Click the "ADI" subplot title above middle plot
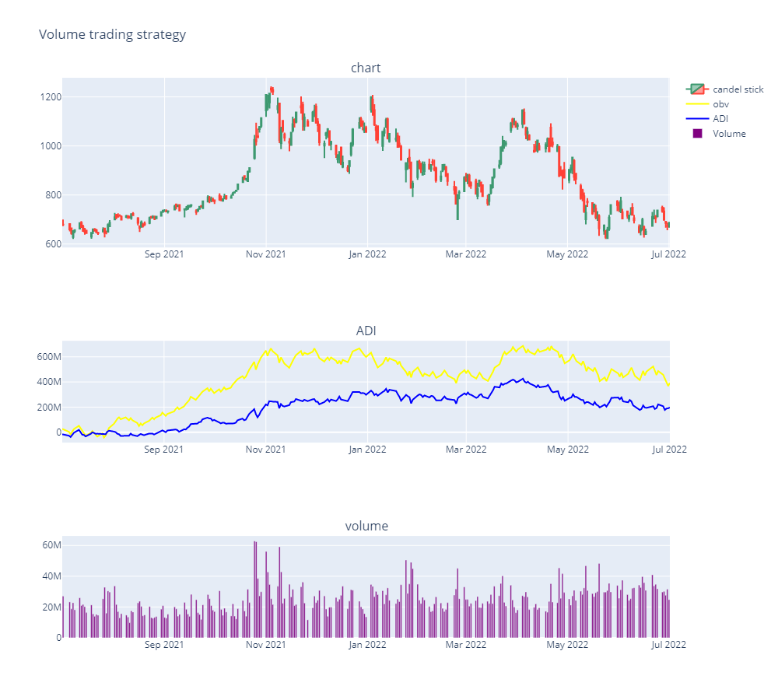Viewport: 778px width, 700px height. pyautogui.click(x=366, y=331)
